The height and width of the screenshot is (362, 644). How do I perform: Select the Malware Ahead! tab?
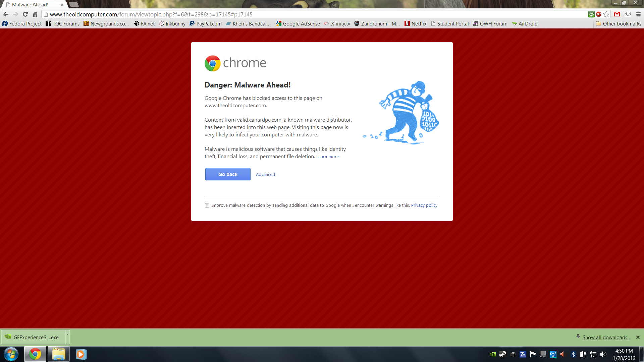(x=30, y=5)
